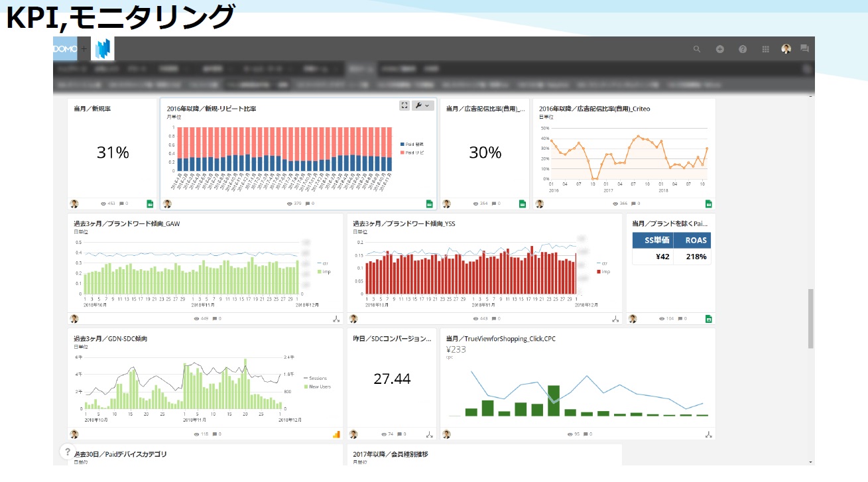Click views eye count 366 on Criteo card
Screen dimensions: 868x482
620,204
